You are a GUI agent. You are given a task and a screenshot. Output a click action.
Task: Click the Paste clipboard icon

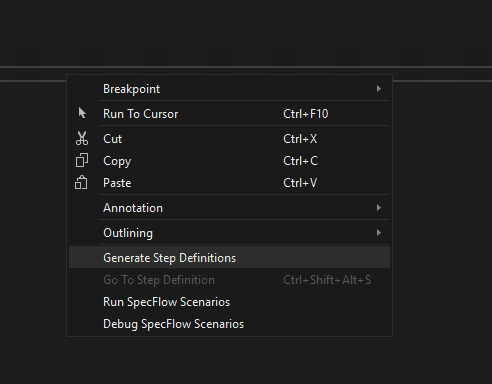coord(81,182)
